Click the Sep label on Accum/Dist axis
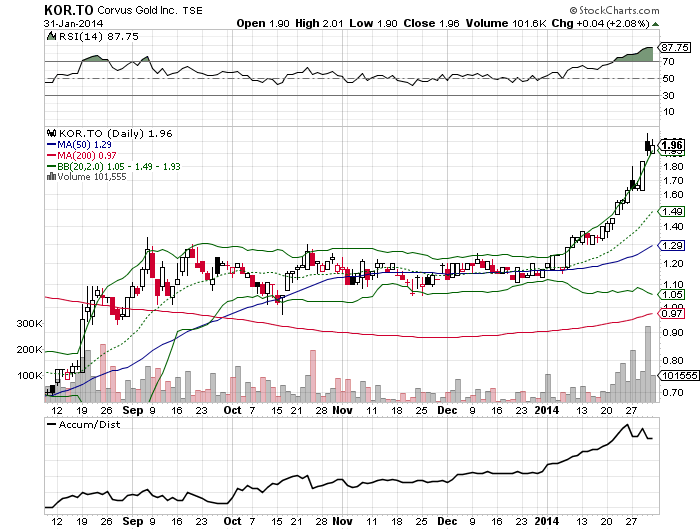Viewport: 700px width, 530px height. coord(133,522)
